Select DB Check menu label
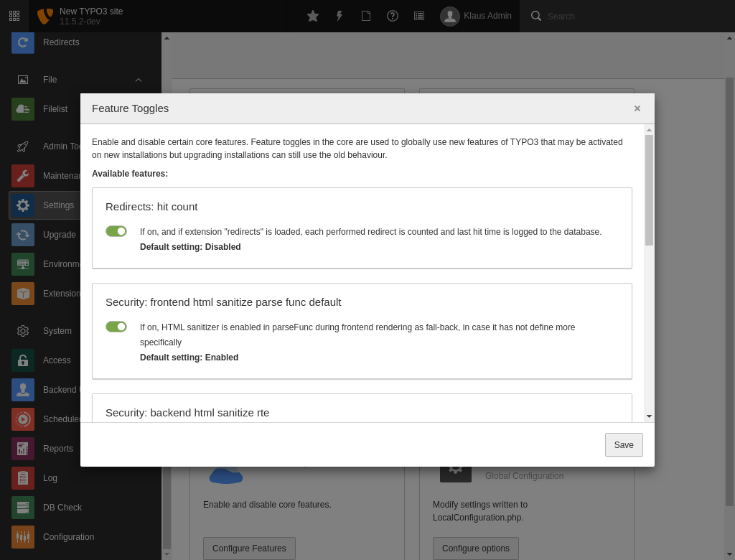Viewport: 735px width, 560px height. click(x=62, y=508)
